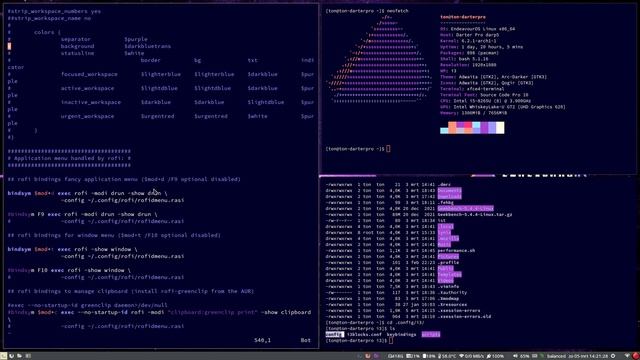Click the Templates directory in ls listing
Viewport: 640px width, 360px height.
[x=449, y=274]
